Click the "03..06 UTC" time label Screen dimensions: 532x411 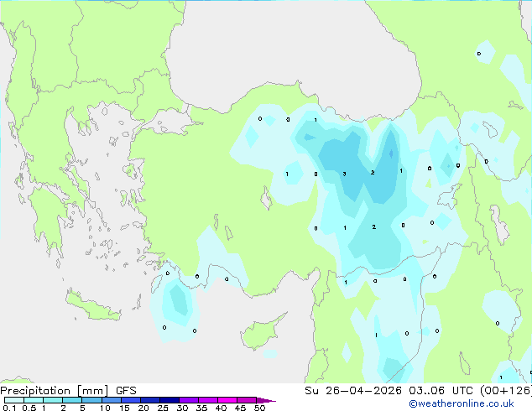(x=441, y=391)
